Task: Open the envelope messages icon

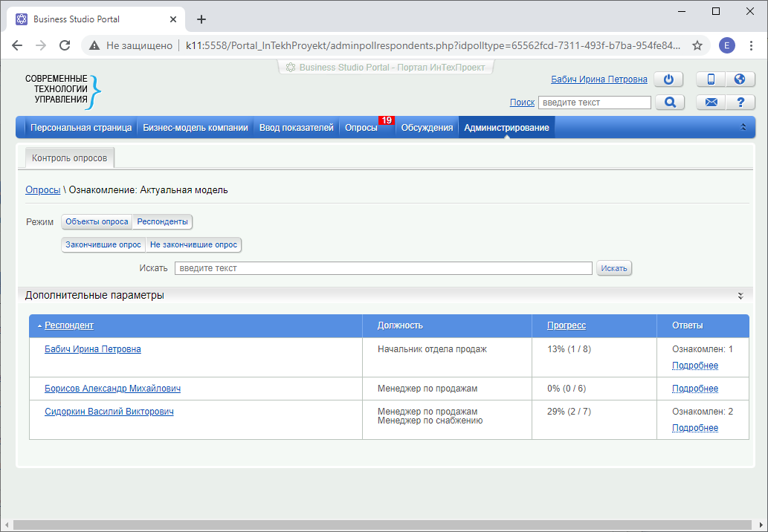Action: tap(711, 103)
